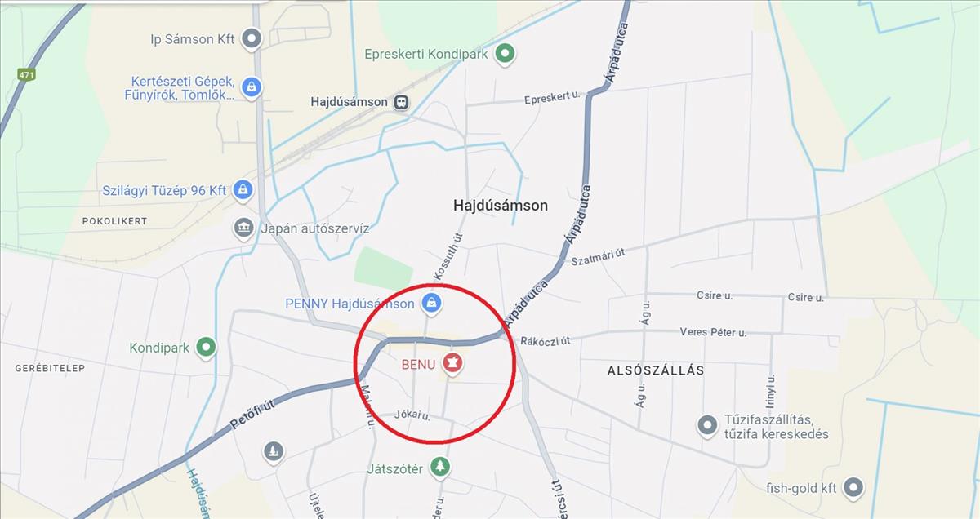Click the Kertészeti Gépek shopping pin
Screen dimensions: 980x519
(252, 87)
